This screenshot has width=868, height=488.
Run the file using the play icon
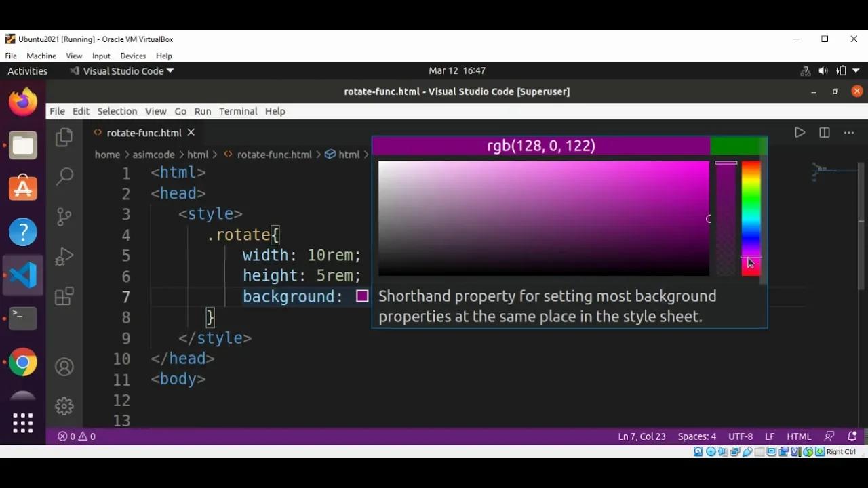800,132
